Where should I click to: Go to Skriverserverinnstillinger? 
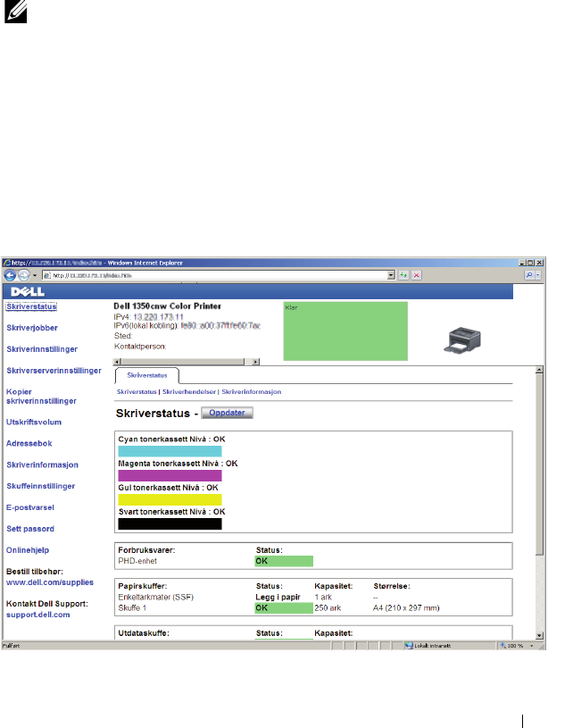(54, 371)
